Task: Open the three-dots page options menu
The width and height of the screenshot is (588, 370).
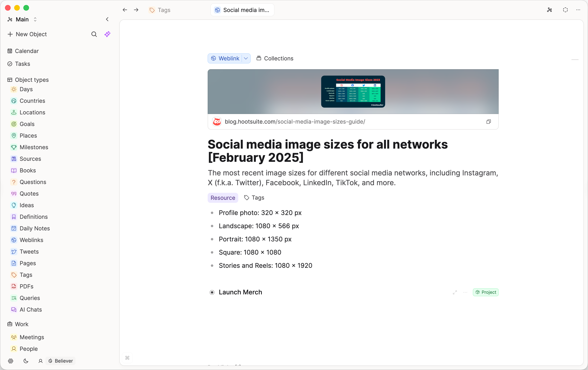Action: click(x=578, y=10)
